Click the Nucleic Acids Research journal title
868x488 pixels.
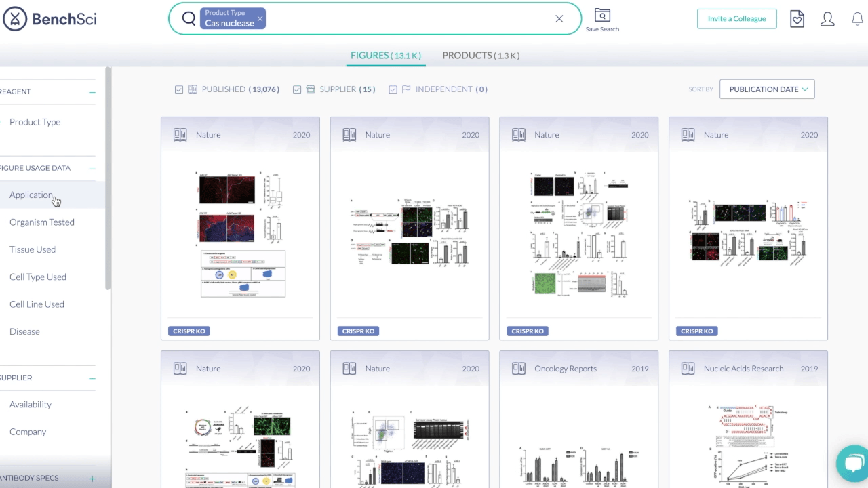tap(744, 369)
